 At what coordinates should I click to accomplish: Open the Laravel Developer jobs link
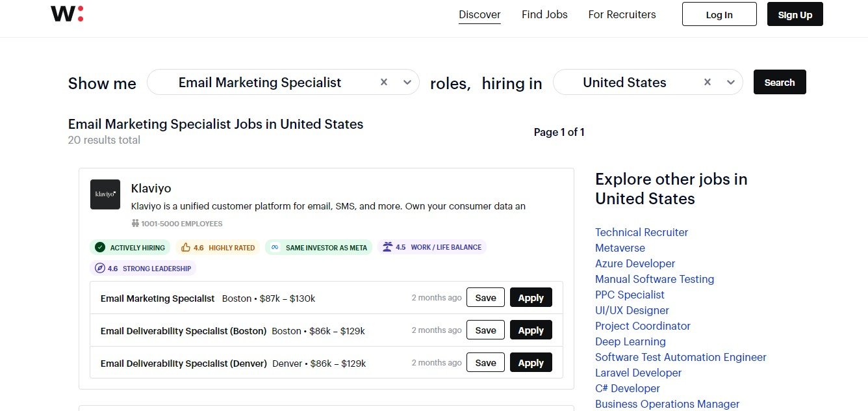click(638, 373)
